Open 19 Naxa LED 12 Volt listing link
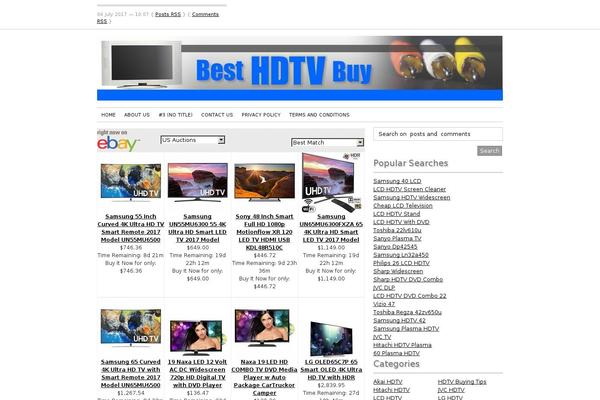600x400 pixels. [197, 374]
